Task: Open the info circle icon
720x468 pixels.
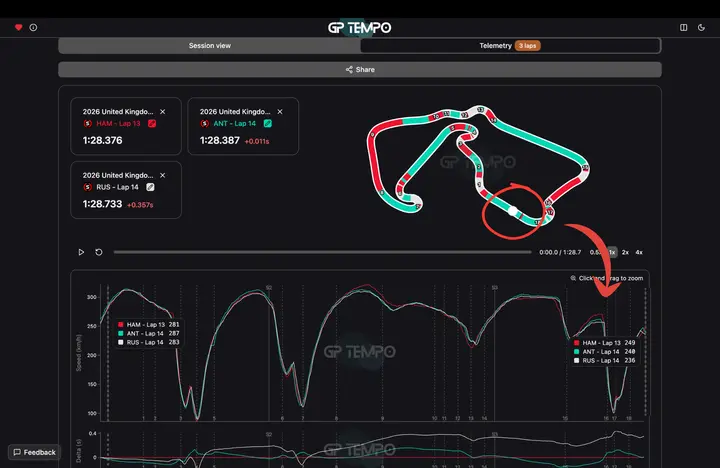Action: click(x=33, y=28)
